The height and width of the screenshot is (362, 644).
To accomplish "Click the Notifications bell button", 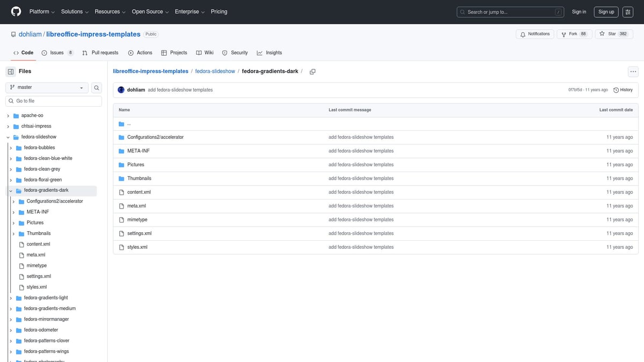I will 535,34.
